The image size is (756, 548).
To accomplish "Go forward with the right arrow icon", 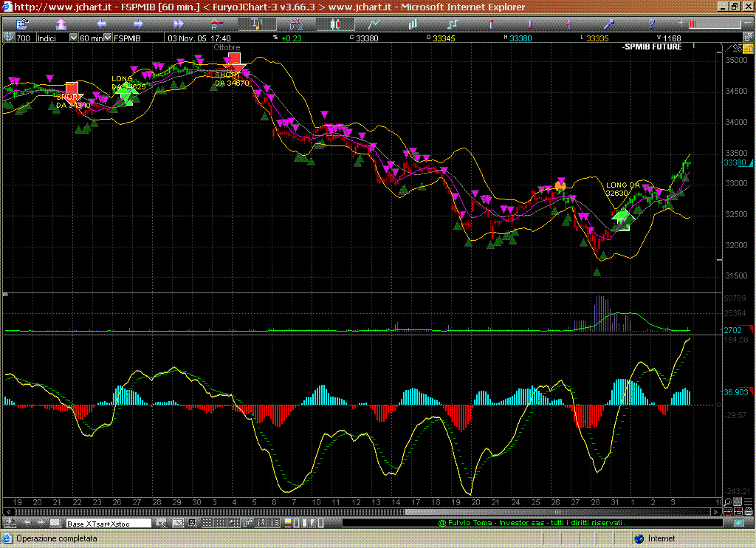I will point(140,24).
